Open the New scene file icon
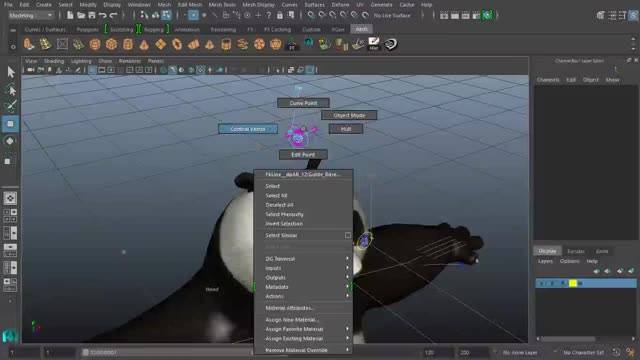The height and width of the screenshot is (360, 640). pyautogui.click(x=70, y=16)
